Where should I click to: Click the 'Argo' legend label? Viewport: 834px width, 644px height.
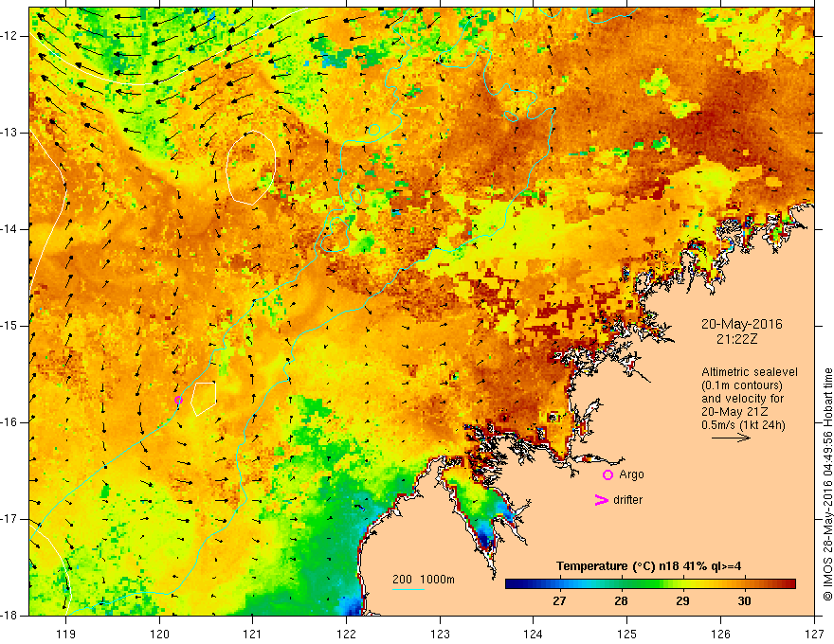click(631, 474)
